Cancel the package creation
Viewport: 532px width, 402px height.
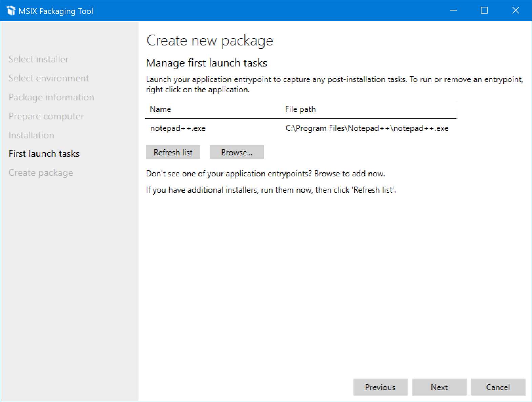(498, 387)
